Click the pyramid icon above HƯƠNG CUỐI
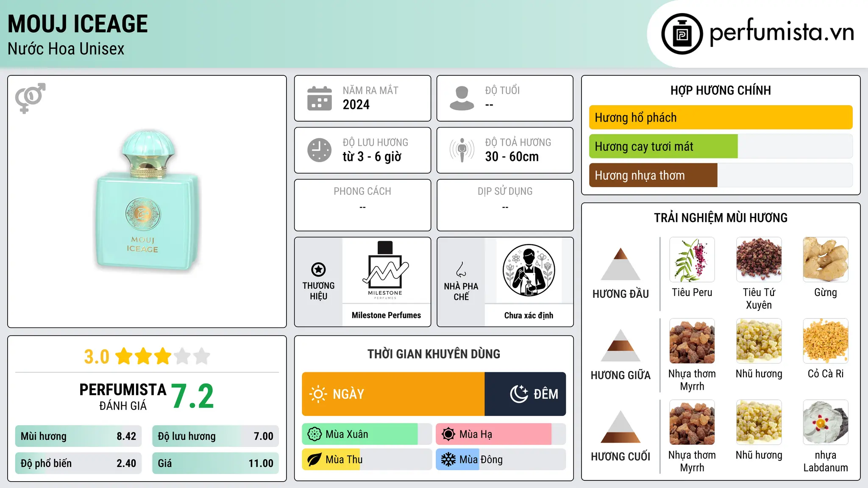Screen dimensions: 868x488 click(620, 427)
